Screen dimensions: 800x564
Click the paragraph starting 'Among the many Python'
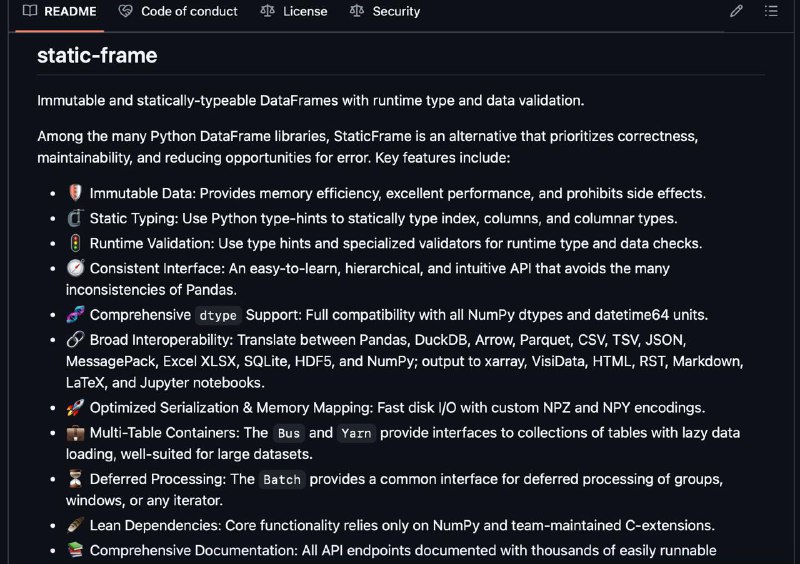point(367,147)
